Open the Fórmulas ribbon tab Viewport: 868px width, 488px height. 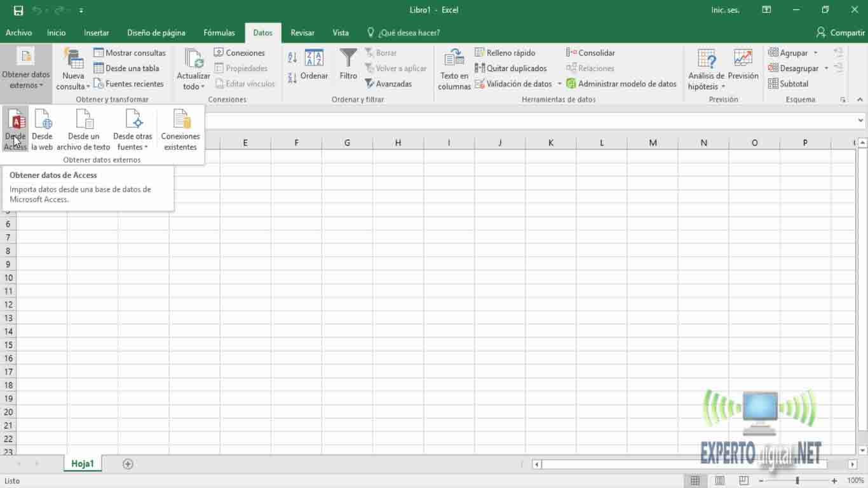tap(219, 32)
